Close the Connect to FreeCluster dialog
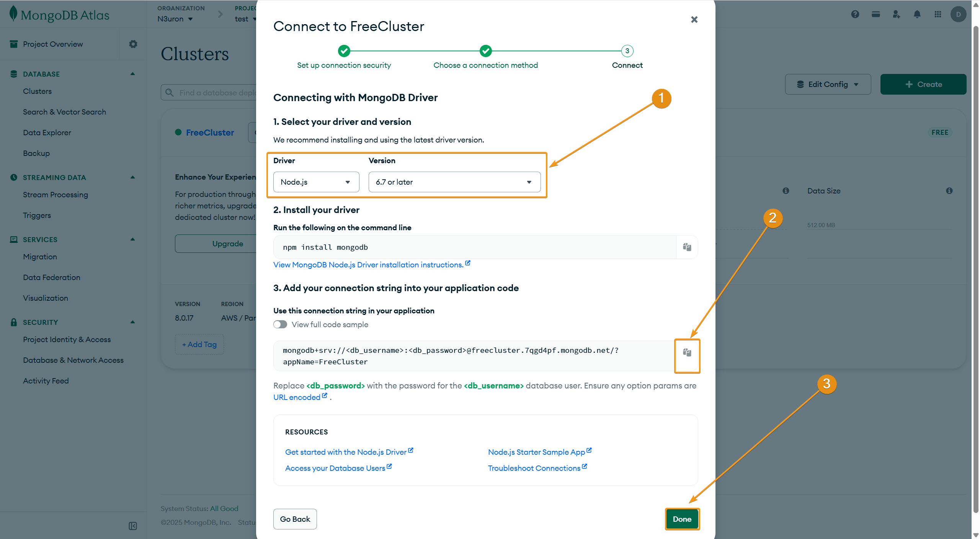 694,20
